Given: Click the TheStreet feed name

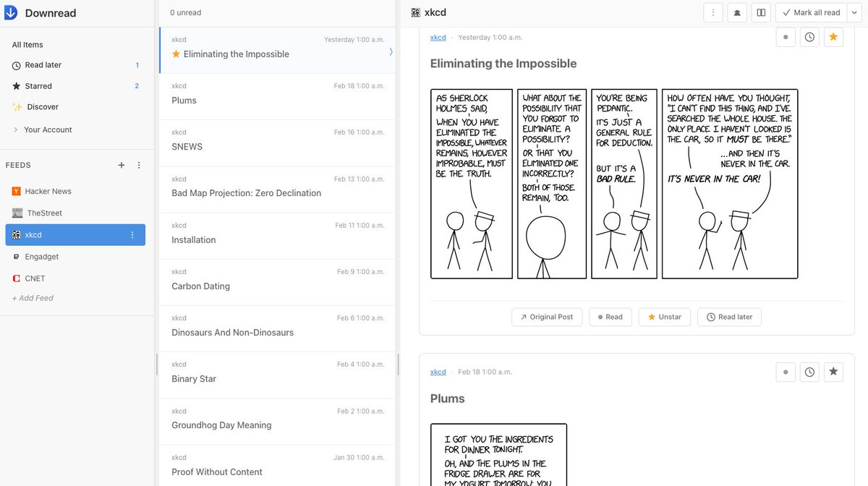Looking at the screenshot, I should click(45, 213).
